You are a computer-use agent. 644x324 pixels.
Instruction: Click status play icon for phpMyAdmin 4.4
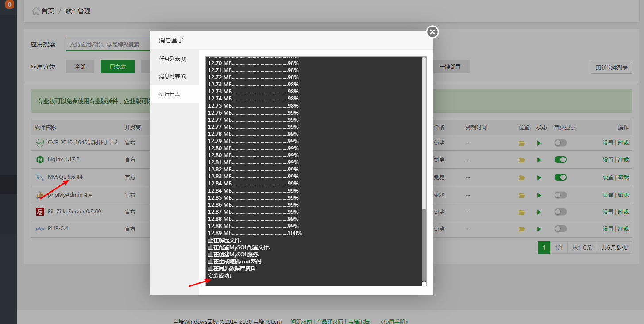pos(539,195)
